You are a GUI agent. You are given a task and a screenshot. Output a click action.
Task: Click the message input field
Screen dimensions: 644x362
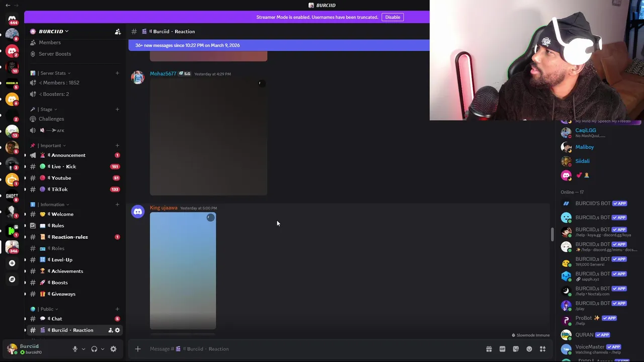click(x=312, y=349)
